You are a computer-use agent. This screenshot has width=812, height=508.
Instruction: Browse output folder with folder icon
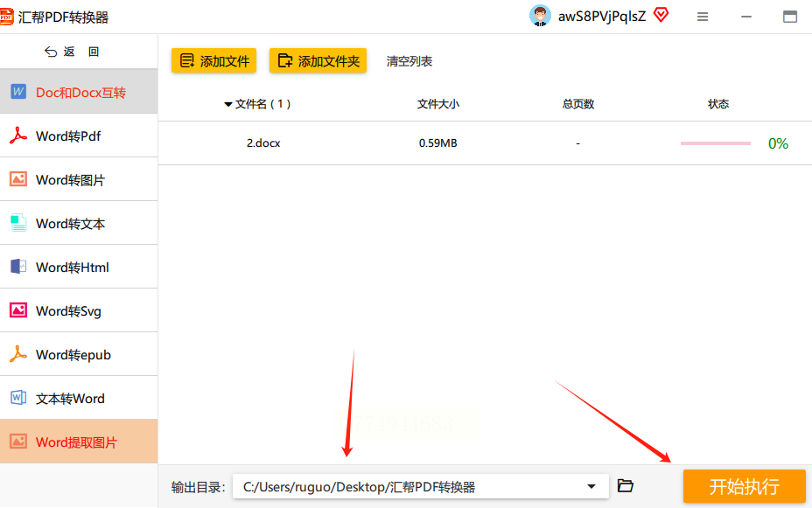[x=625, y=486]
